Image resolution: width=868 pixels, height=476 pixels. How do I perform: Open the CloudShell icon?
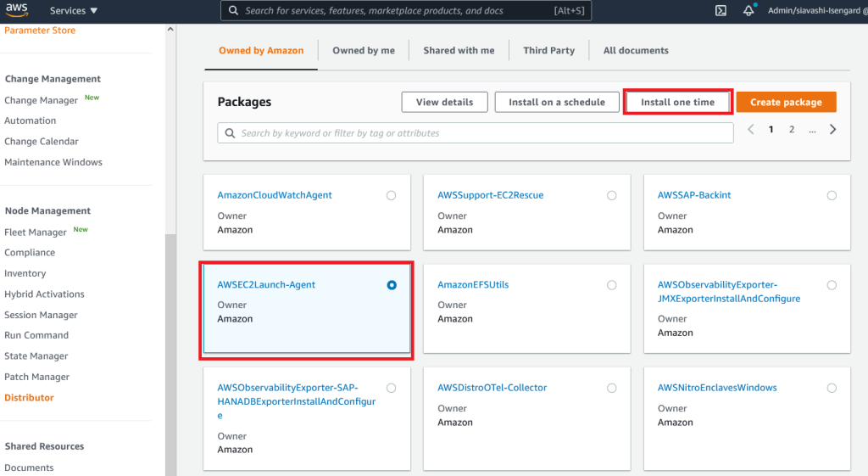click(x=721, y=10)
